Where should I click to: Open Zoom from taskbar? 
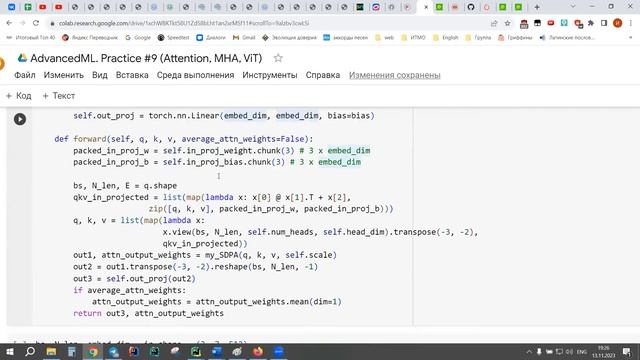(x=278, y=351)
